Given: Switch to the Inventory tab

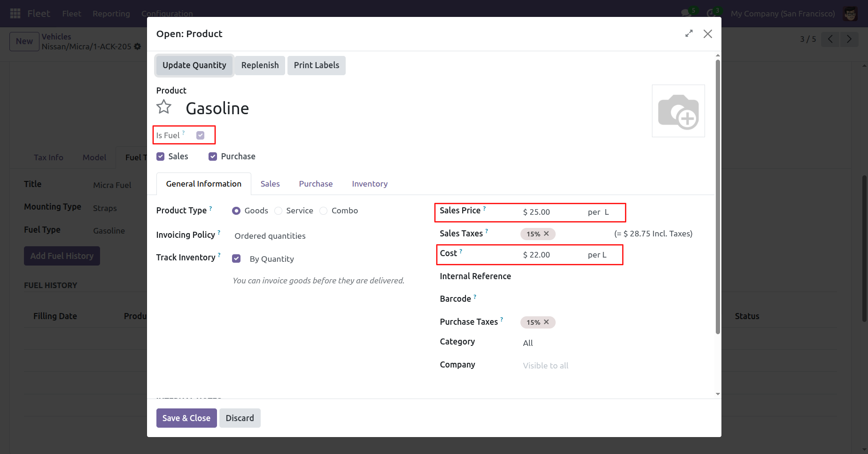Looking at the screenshot, I should 370,184.
